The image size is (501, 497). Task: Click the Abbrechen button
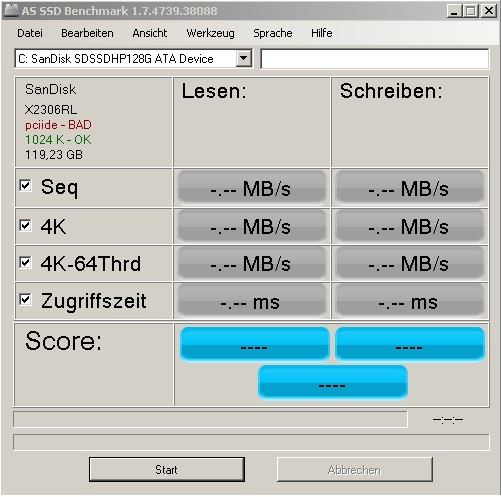point(355,469)
